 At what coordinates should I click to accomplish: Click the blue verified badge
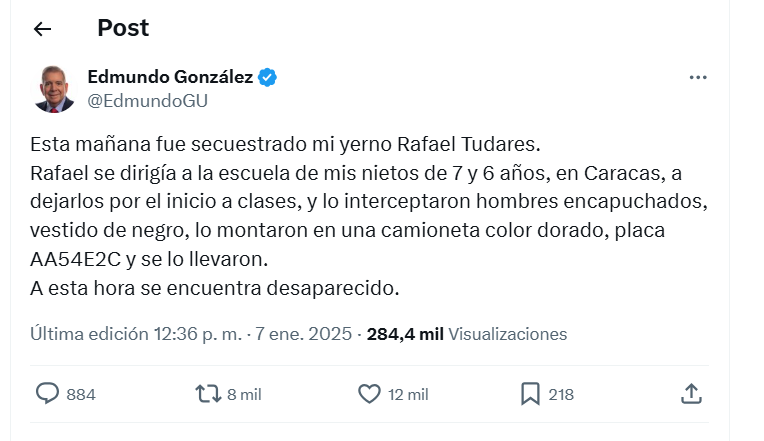click(268, 77)
